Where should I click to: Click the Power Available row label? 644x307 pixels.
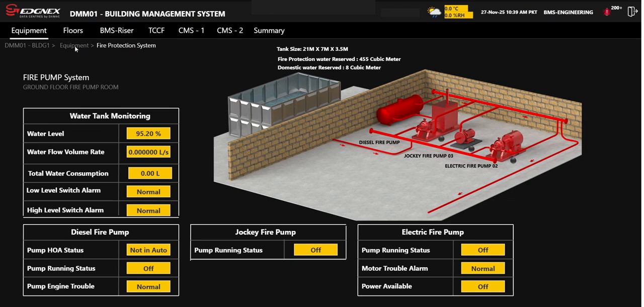[x=386, y=286]
